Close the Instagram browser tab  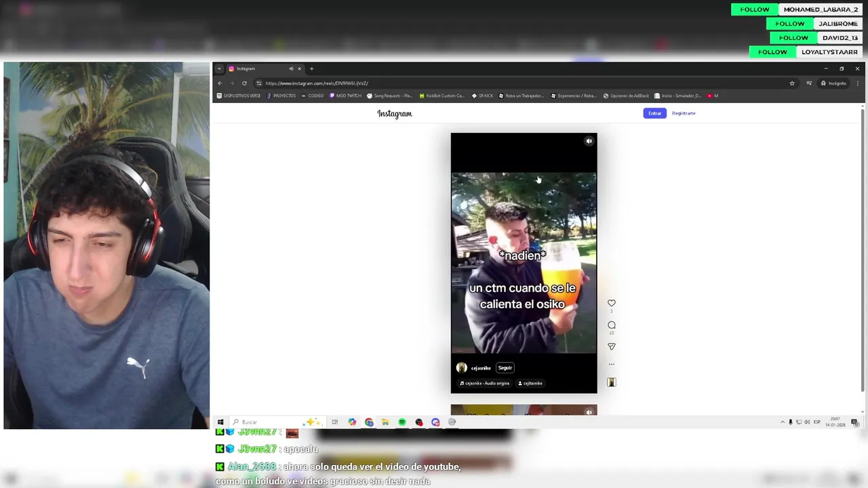point(299,68)
